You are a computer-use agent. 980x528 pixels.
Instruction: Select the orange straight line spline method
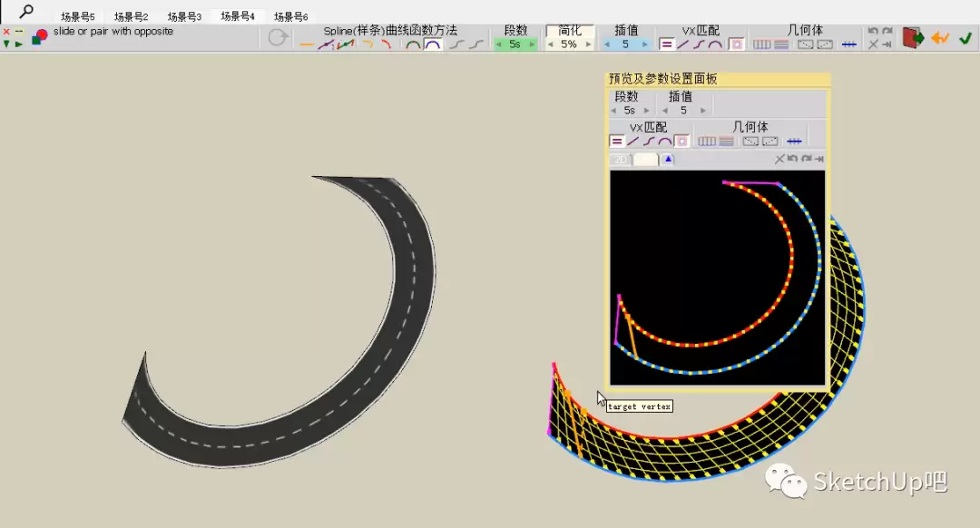307,44
